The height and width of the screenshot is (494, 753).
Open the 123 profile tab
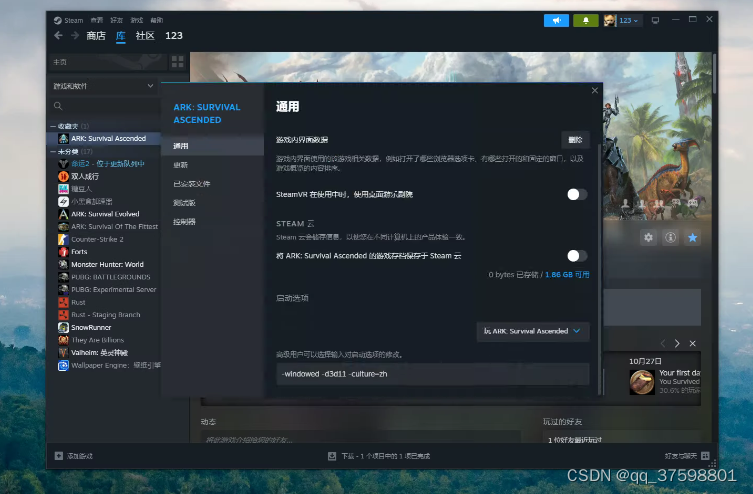pyautogui.click(x=174, y=36)
